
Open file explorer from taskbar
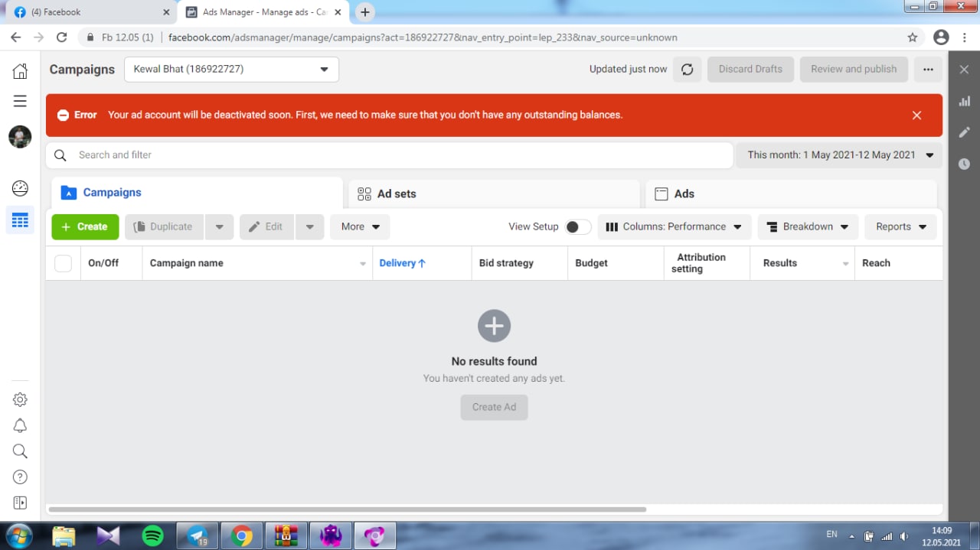click(x=64, y=535)
